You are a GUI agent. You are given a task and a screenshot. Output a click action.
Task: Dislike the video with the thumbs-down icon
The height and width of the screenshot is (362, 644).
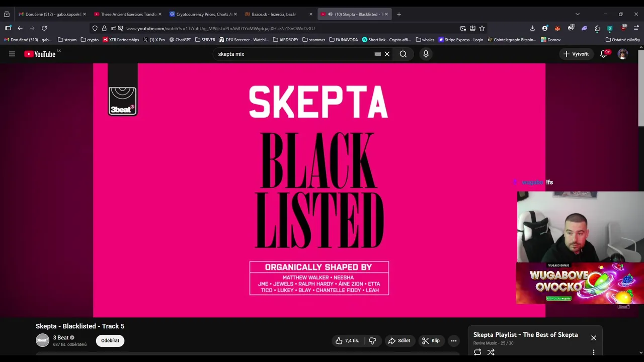(x=372, y=340)
